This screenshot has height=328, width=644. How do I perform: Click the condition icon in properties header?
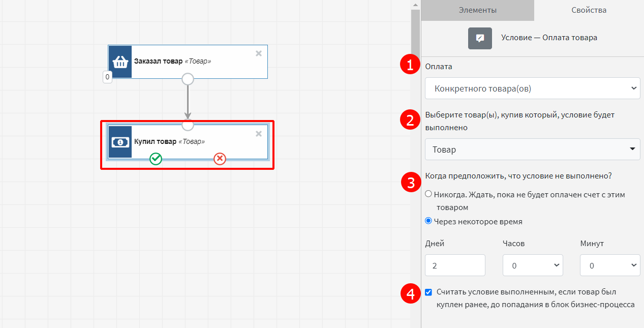pos(480,38)
